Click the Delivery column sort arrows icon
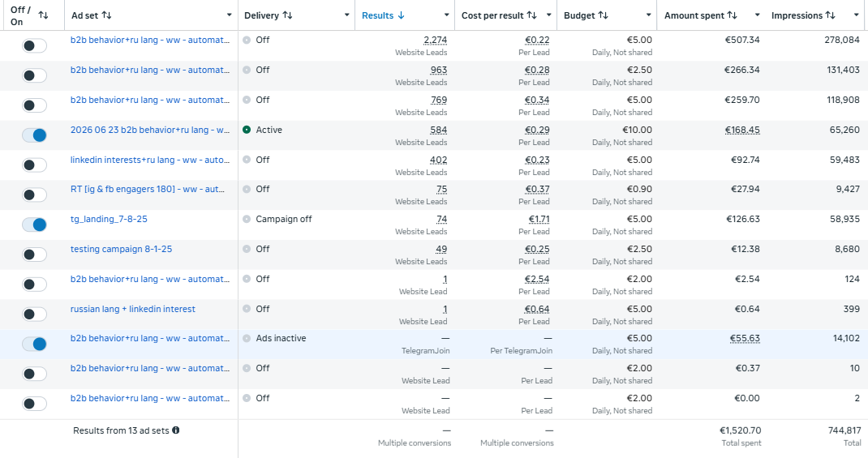 pos(287,15)
